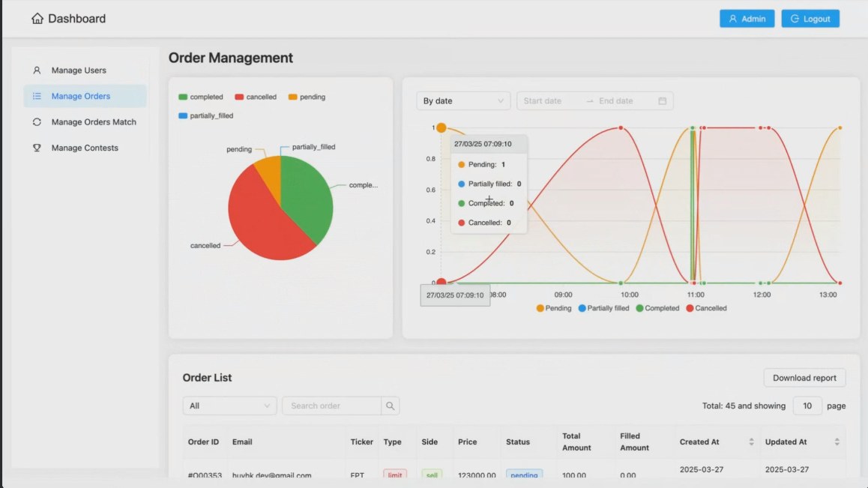Toggle completed legend in pie chart

(201, 97)
